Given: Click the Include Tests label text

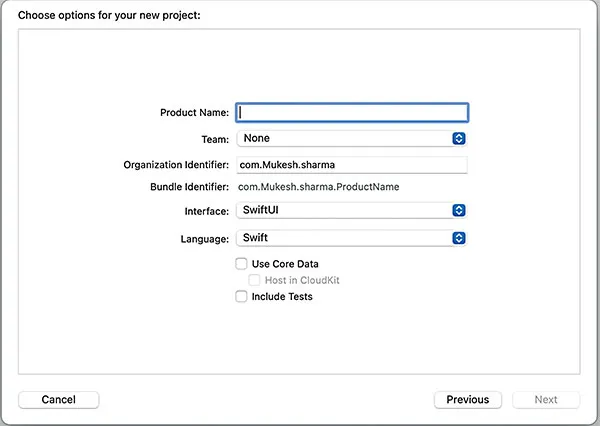Looking at the screenshot, I should point(282,297).
